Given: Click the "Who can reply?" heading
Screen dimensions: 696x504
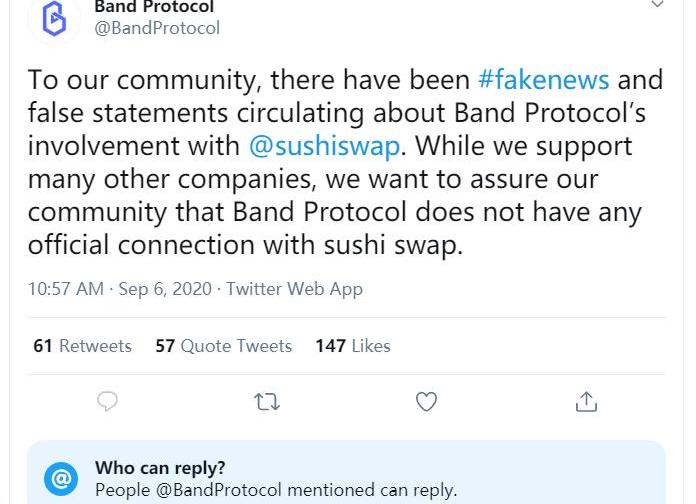Looking at the screenshot, I should tap(160, 468).
